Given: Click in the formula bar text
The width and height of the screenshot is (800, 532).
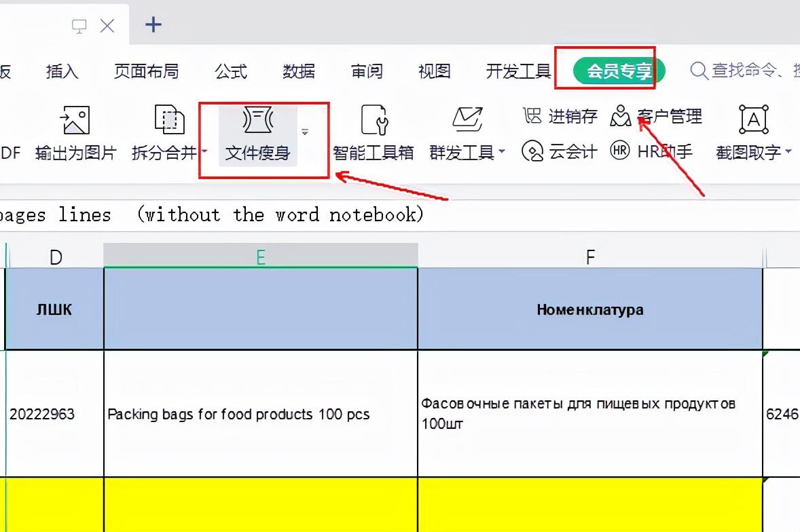Looking at the screenshot, I should [211, 214].
